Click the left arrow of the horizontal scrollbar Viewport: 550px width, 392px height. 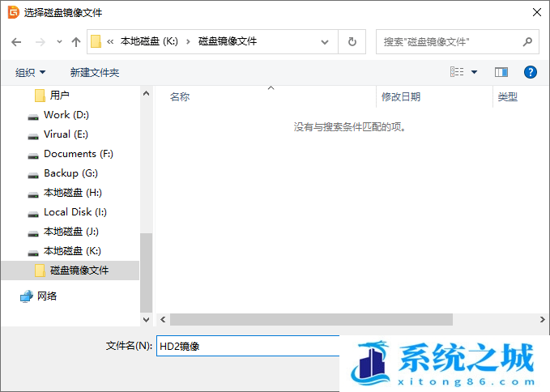tap(163, 319)
